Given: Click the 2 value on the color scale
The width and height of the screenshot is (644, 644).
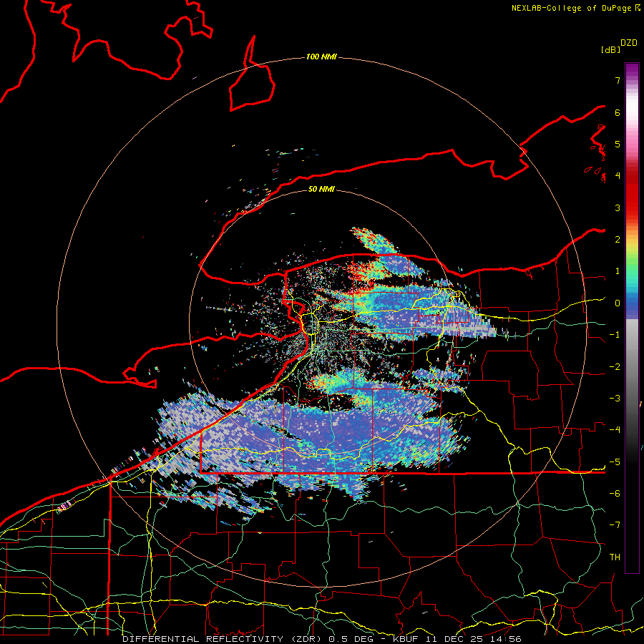Looking at the screenshot, I should (x=618, y=240).
